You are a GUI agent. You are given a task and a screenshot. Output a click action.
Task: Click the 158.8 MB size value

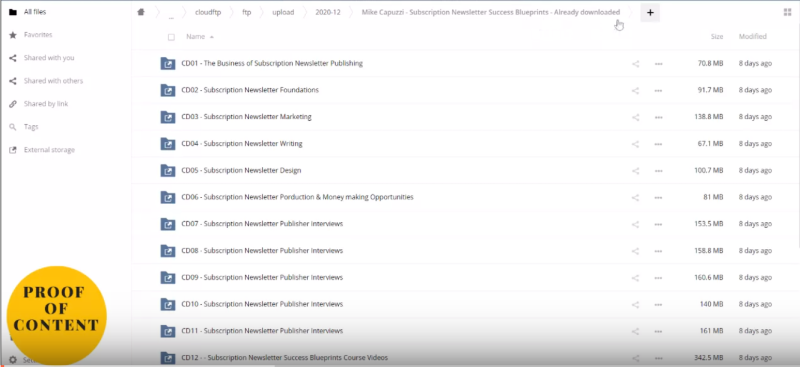(709, 251)
